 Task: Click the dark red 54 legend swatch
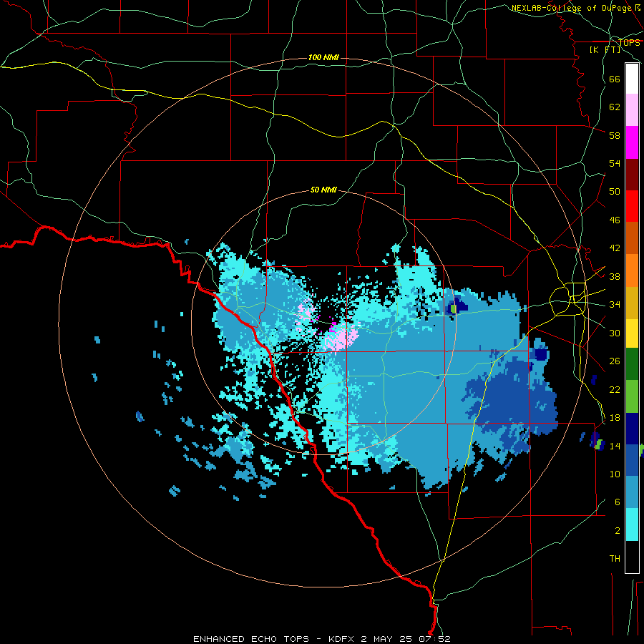coord(632,175)
